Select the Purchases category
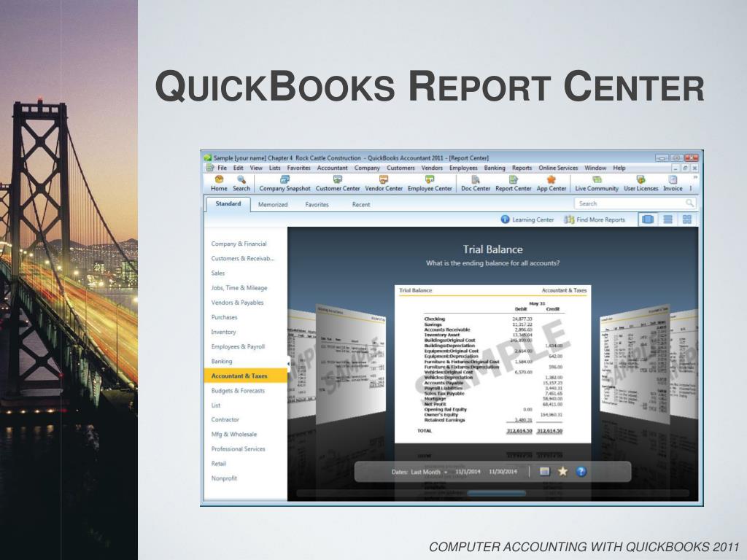The width and height of the screenshot is (747, 560). (x=224, y=317)
